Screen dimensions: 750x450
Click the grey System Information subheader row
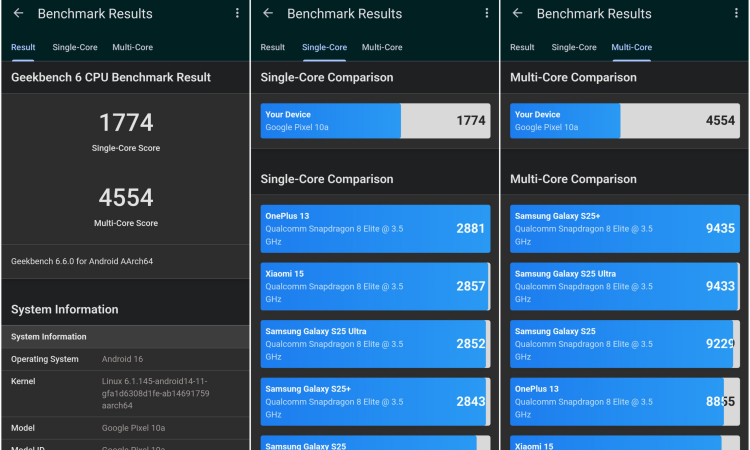125,337
